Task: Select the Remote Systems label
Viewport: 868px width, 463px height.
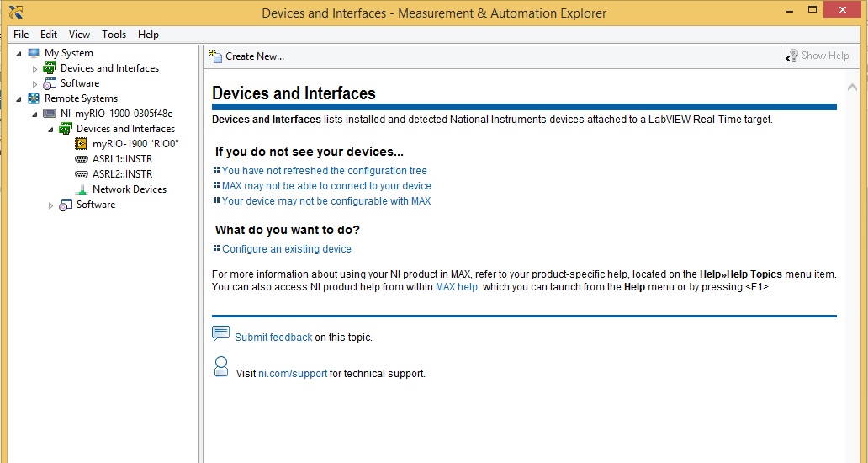Action: (x=81, y=98)
